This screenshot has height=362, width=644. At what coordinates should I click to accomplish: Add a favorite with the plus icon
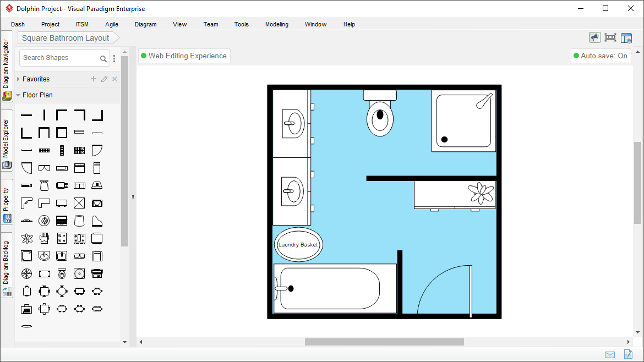pyautogui.click(x=94, y=79)
